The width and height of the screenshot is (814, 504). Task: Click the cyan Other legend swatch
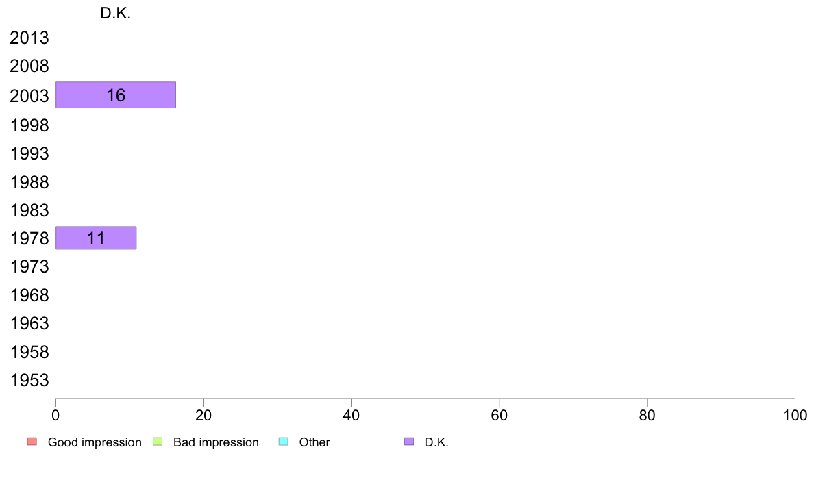[284, 442]
